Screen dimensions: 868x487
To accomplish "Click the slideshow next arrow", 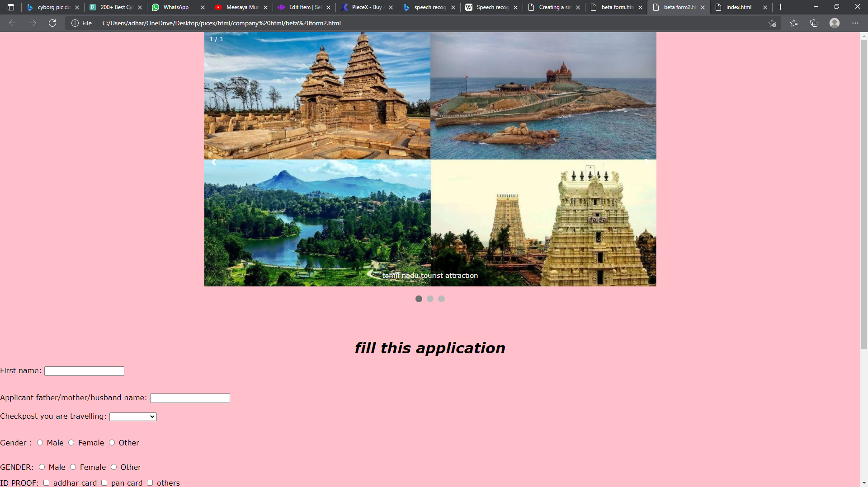I will coord(646,162).
